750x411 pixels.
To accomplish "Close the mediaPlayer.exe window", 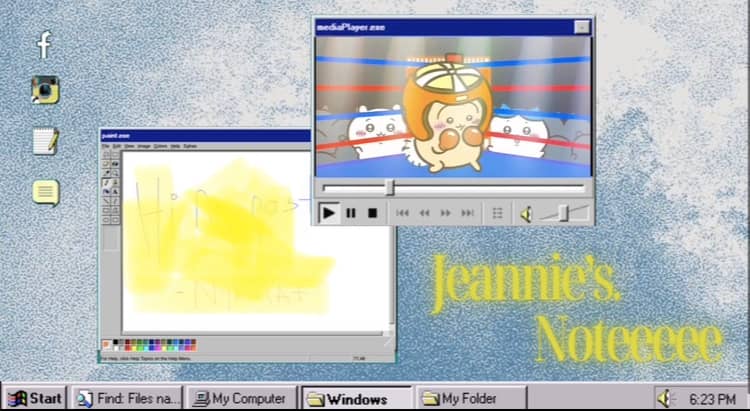I will point(582,27).
